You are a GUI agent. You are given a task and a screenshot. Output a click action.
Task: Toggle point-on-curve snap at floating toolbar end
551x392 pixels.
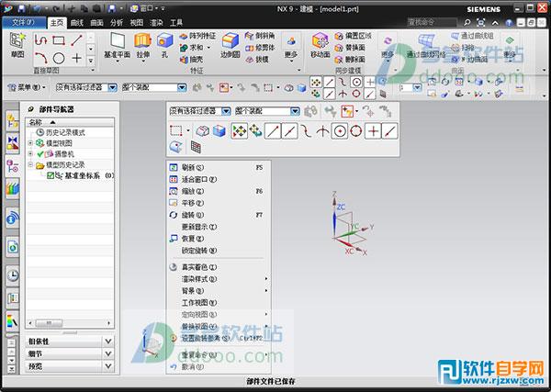[x=389, y=131]
